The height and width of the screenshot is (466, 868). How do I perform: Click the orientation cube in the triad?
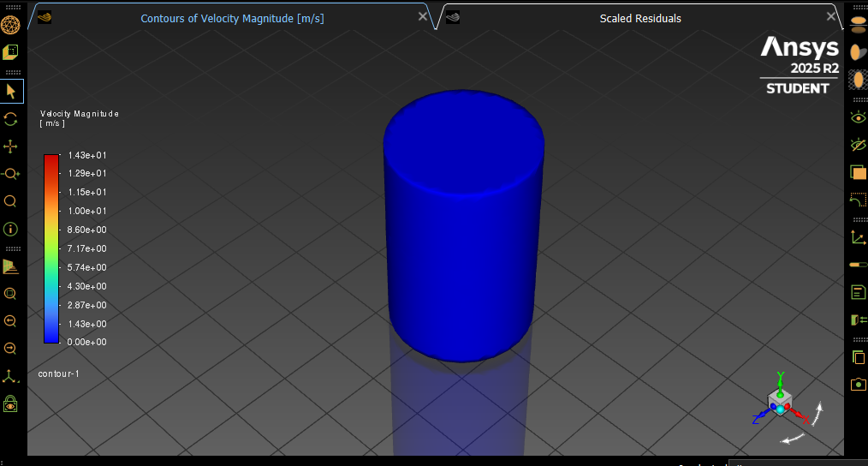click(780, 401)
